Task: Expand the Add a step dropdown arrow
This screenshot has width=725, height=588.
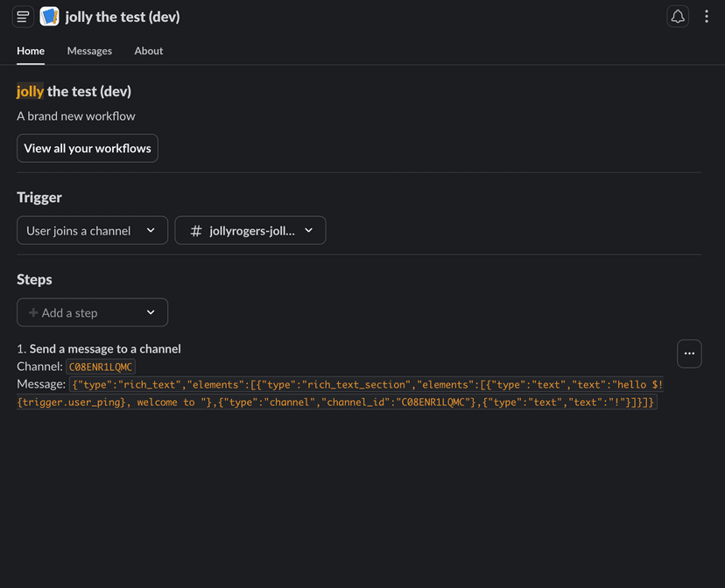Action: (x=151, y=312)
